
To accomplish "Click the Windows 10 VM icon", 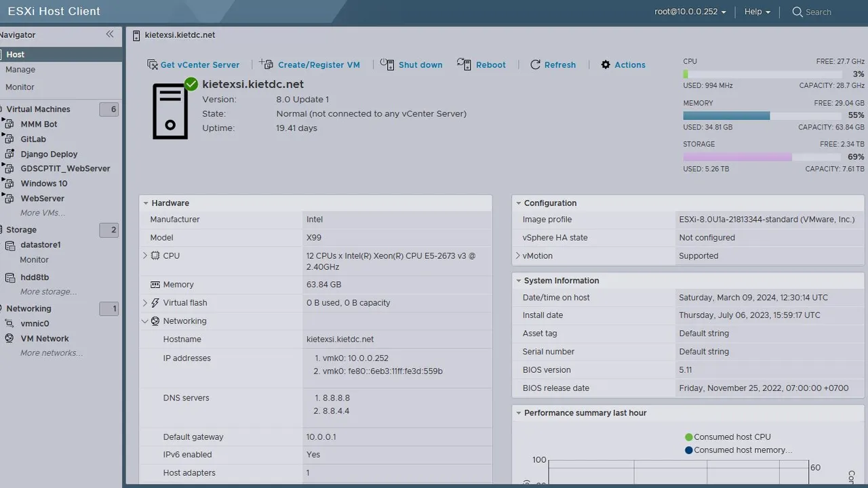I will (x=9, y=184).
